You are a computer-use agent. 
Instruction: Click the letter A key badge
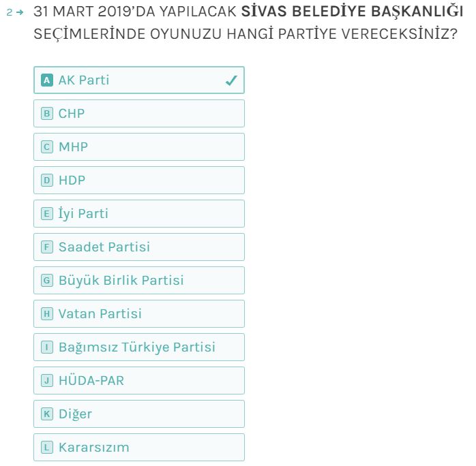pyautogui.click(x=47, y=80)
